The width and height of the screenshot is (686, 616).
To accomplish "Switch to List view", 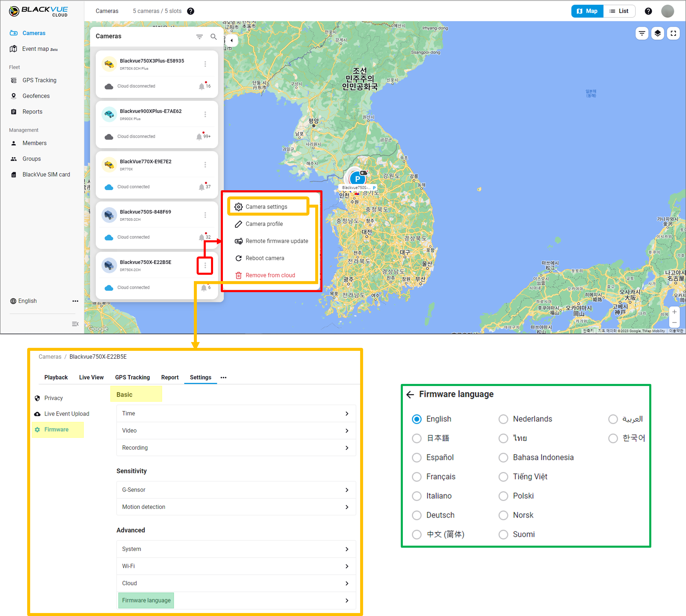I will click(619, 11).
